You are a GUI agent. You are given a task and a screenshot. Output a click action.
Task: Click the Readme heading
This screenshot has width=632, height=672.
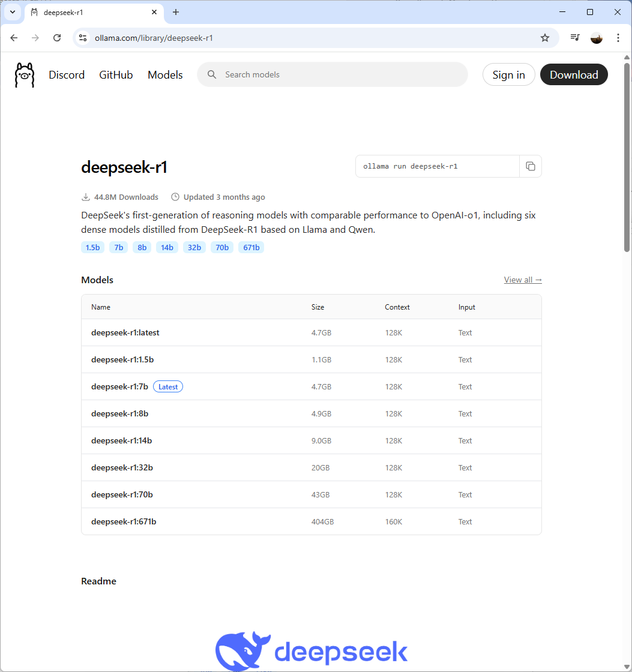click(x=98, y=581)
